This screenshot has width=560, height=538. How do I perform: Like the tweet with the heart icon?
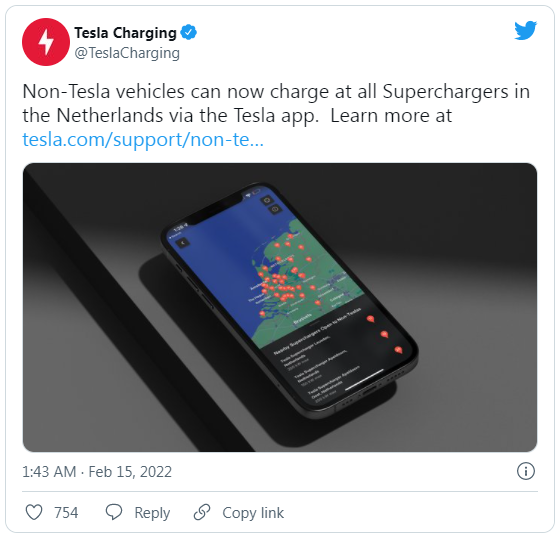click(34, 512)
